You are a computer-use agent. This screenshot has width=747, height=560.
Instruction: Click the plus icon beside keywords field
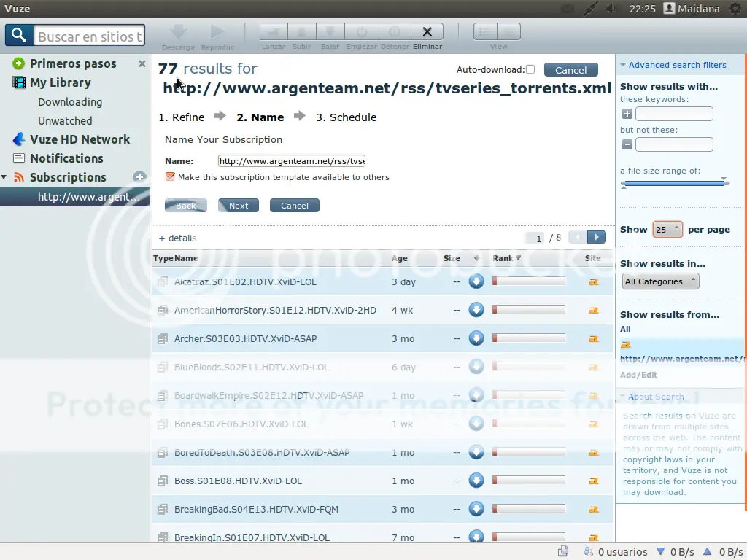pos(627,114)
